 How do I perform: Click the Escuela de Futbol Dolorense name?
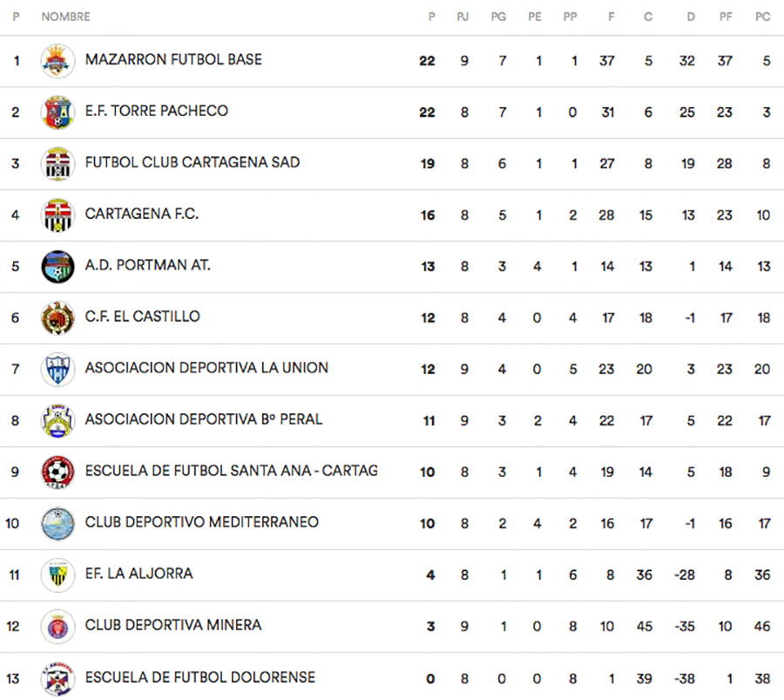click(200, 677)
